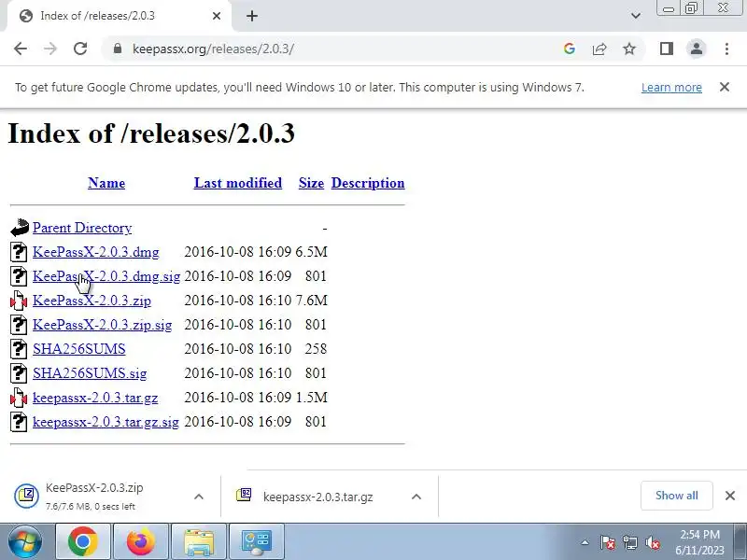Go back to the previous page
Image resolution: width=747 pixels, height=560 pixels.
(21, 49)
